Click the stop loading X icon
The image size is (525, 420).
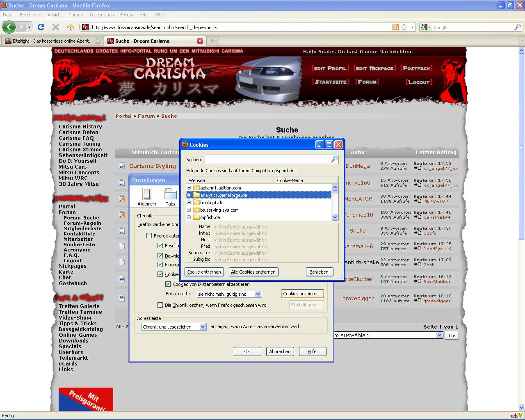coord(56,27)
